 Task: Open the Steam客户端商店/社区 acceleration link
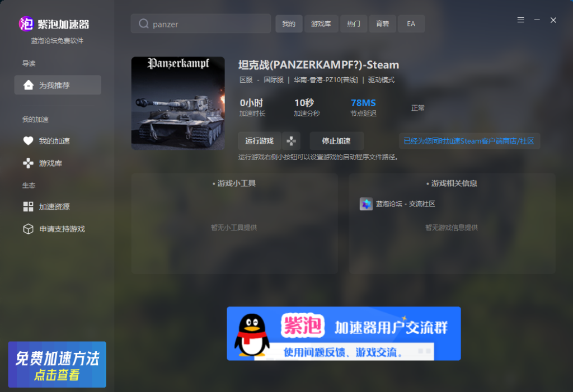coord(469,141)
